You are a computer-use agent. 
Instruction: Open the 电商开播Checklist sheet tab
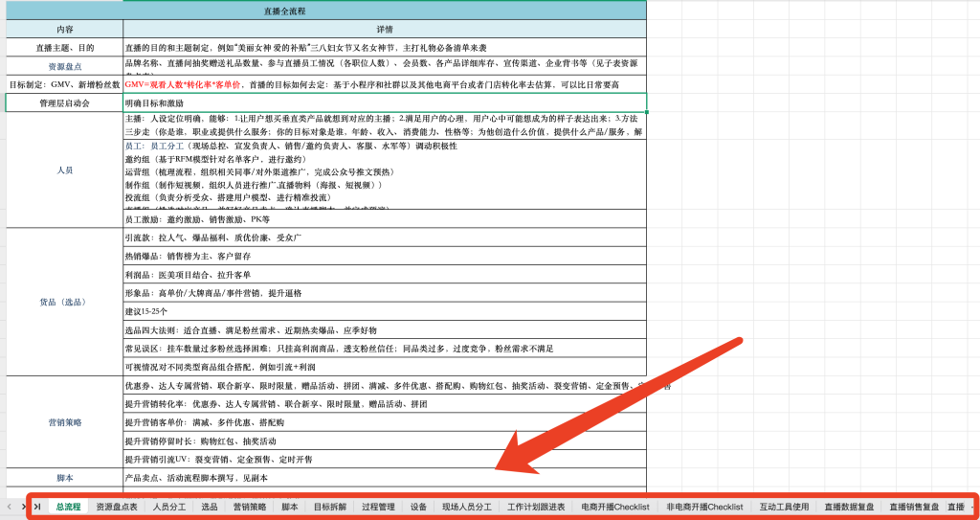(615, 507)
